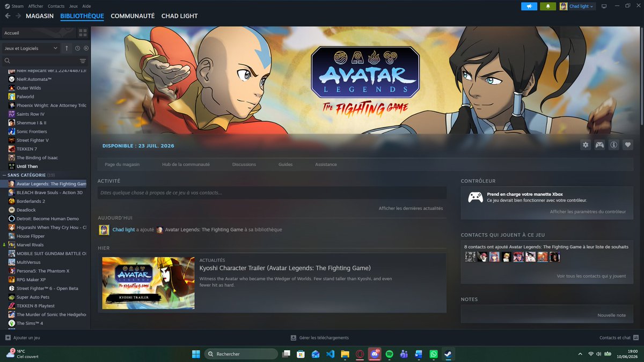Open the game settings gear icon
The image size is (644, 362).
pos(586,145)
